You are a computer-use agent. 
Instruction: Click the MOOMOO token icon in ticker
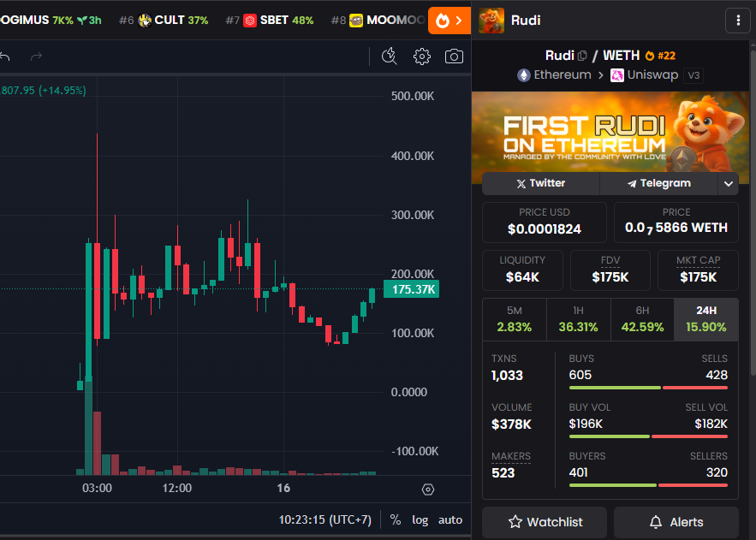click(x=356, y=21)
